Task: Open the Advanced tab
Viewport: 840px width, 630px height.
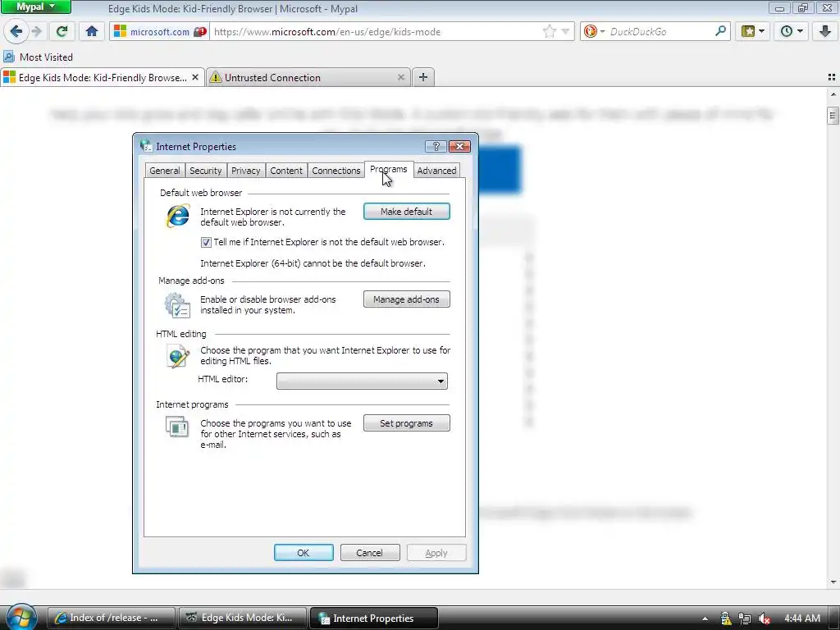Action: 436,171
